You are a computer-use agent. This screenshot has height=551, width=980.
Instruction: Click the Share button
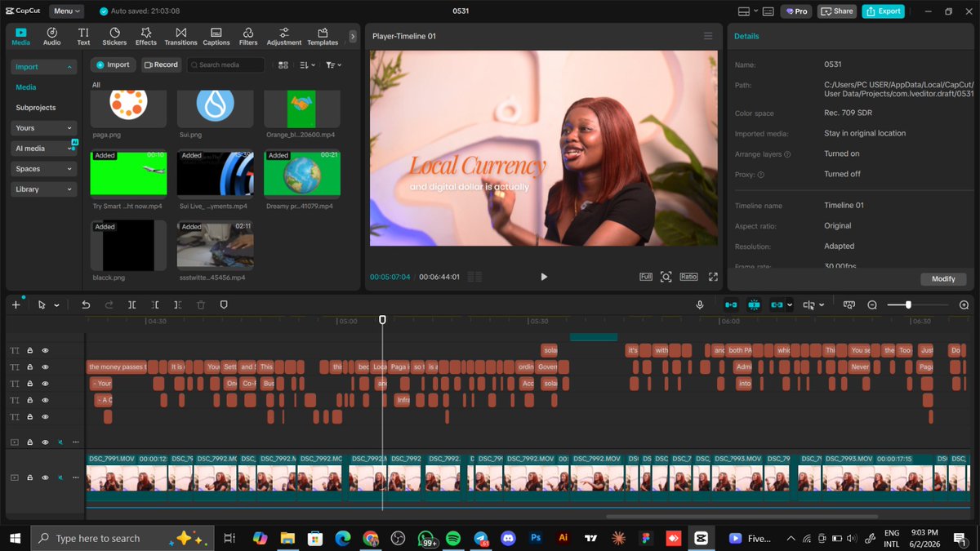tap(837, 11)
